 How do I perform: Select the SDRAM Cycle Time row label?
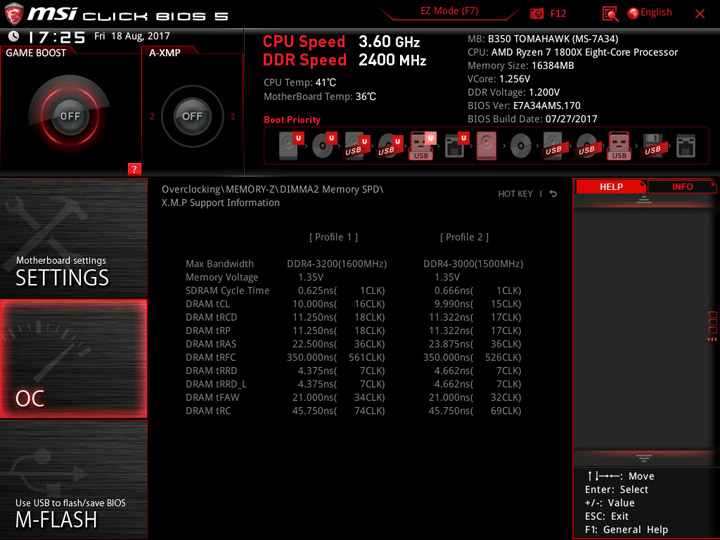click(x=227, y=291)
